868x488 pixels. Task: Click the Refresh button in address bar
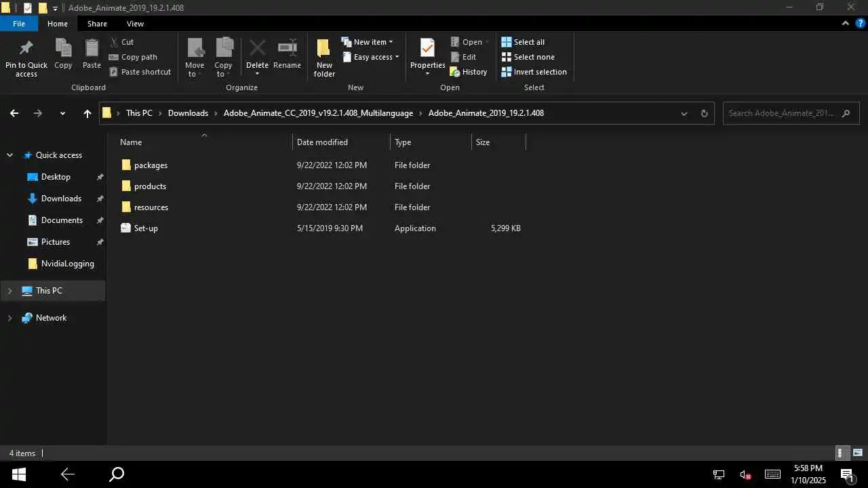pos(704,113)
